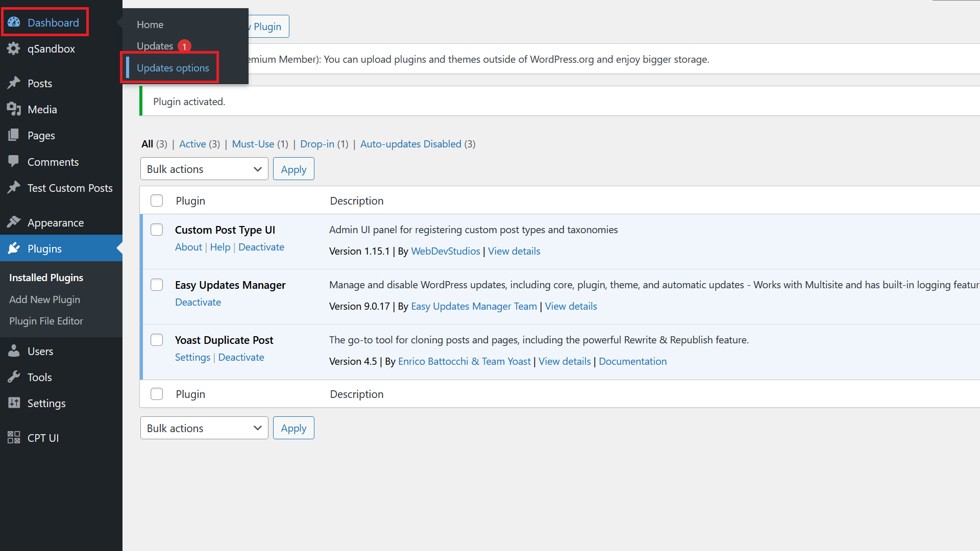
Task: Filter by Auto-updates Disabled
Action: [x=411, y=144]
